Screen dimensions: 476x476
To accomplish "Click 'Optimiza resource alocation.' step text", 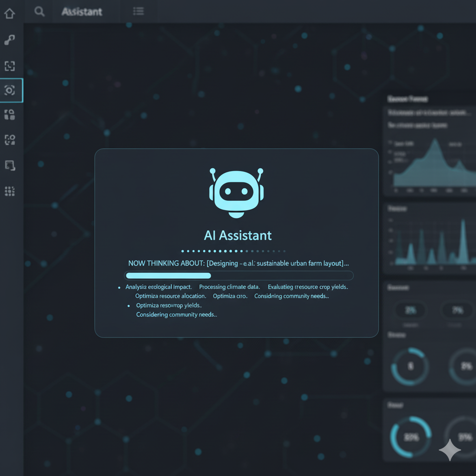I will (170, 296).
